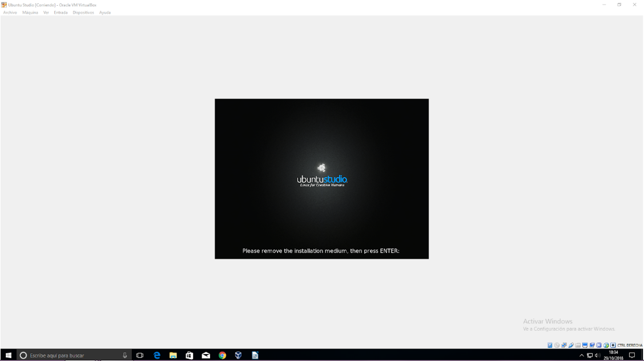Click the USB devices status icon
The image size is (644, 361).
571,345
